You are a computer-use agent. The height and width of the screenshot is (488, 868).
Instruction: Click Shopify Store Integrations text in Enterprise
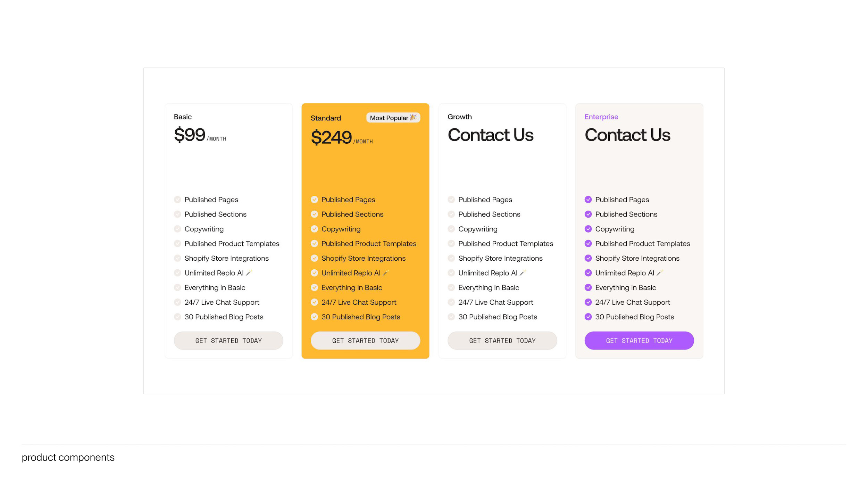click(637, 258)
